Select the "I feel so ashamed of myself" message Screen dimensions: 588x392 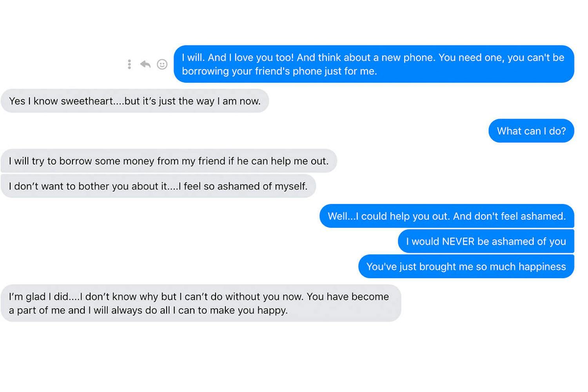pos(158,186)
